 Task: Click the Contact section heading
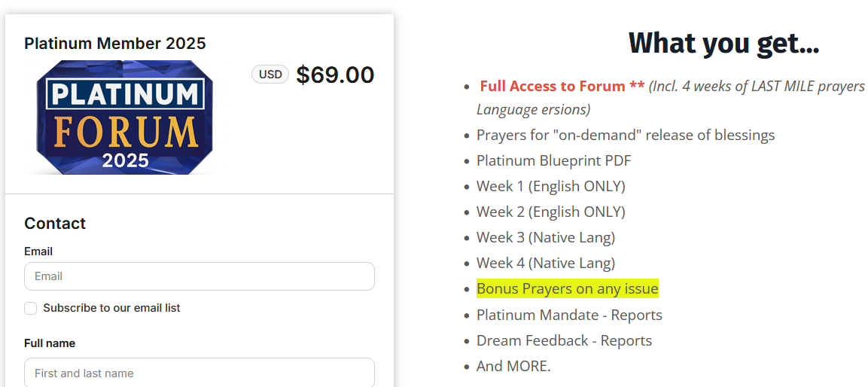tap(55, 224)
